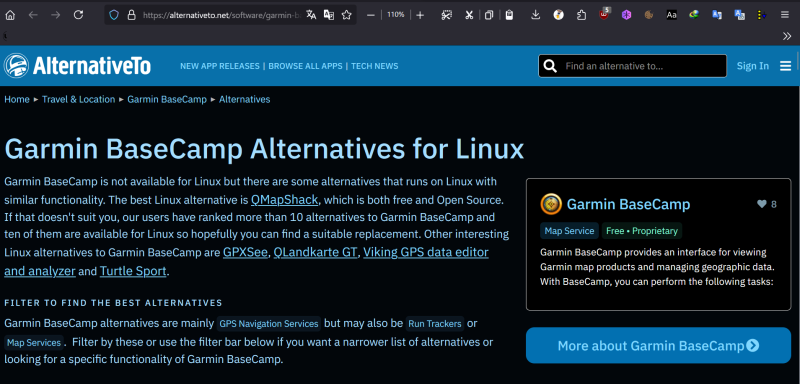Click the second translation icon in address bar
This screenshot has height=384, width=800.
point(329,15)
